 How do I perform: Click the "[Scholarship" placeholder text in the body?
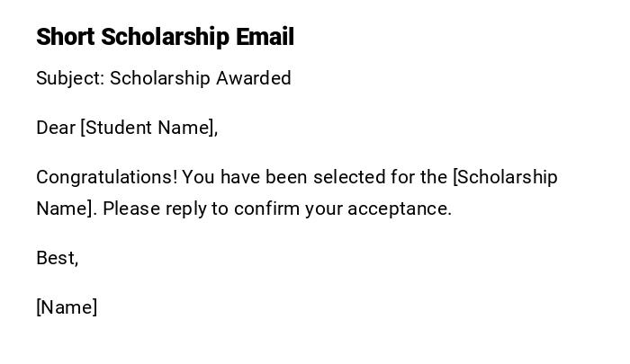pyautogui.click(x=505, y=177)
